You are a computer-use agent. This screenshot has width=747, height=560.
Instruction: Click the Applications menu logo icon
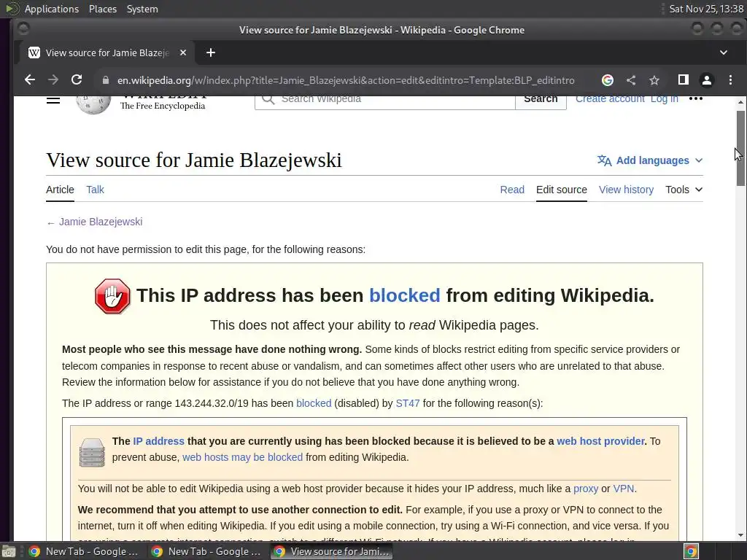[12, 9]
